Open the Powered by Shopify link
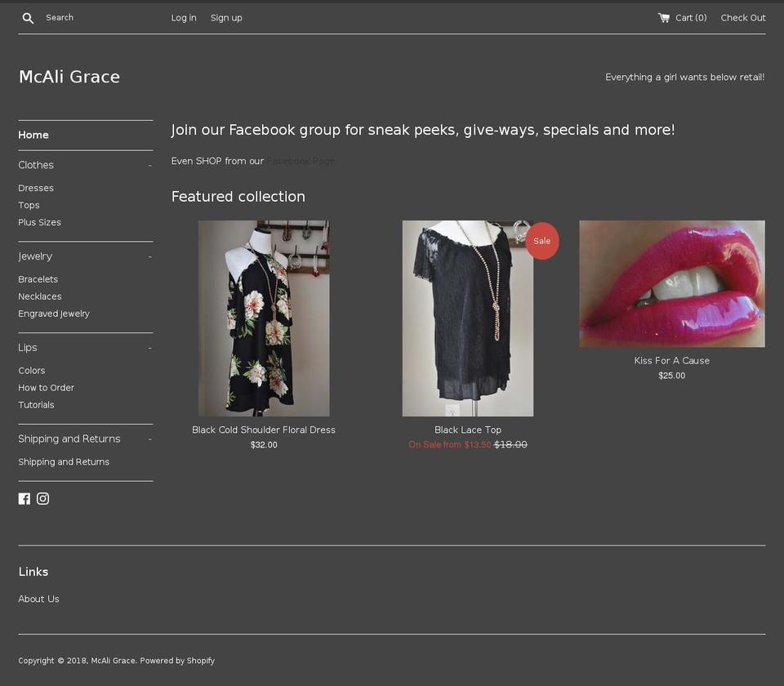Screen dimensions: 784x686 point(177,661)
